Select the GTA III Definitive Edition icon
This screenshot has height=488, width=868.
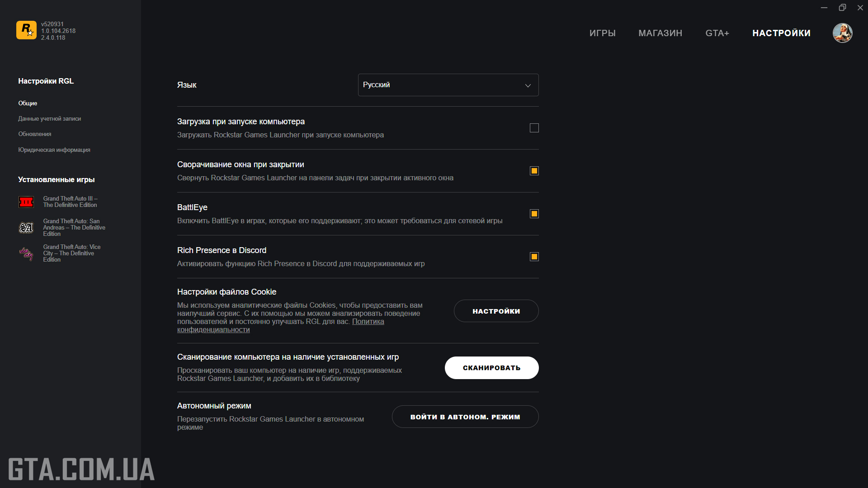26,202
